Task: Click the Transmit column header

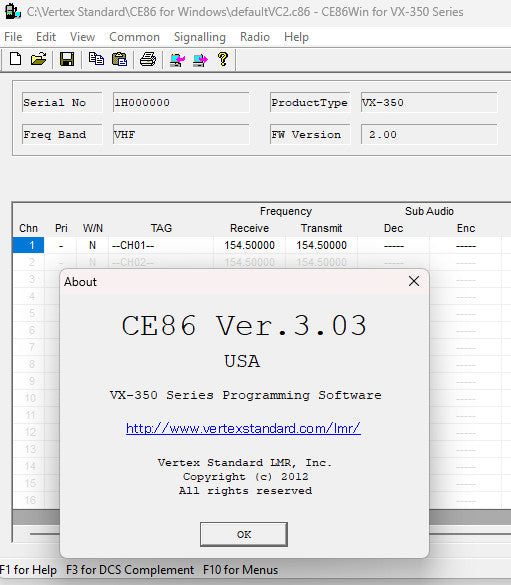Action: click(x=321, y=228)
